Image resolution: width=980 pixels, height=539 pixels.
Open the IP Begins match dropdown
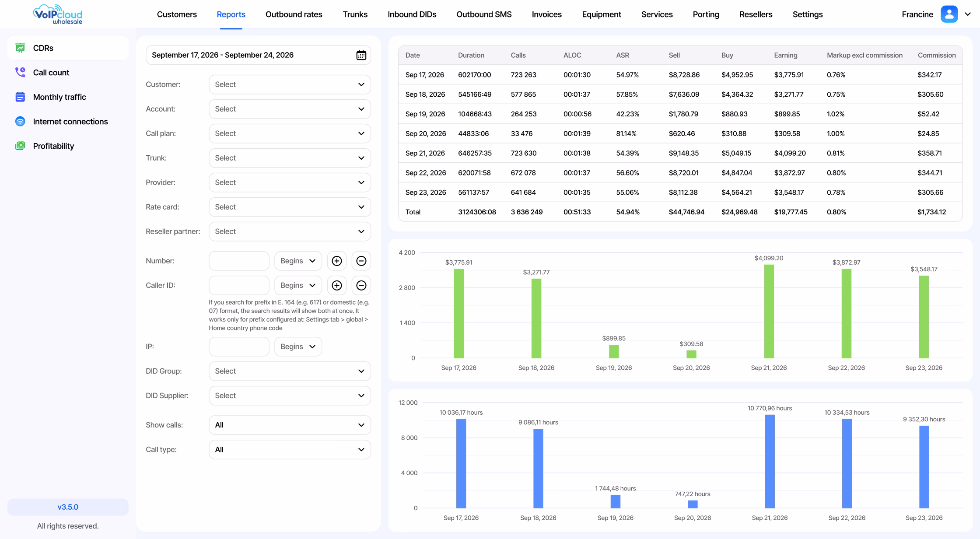(x=298, y=346)
